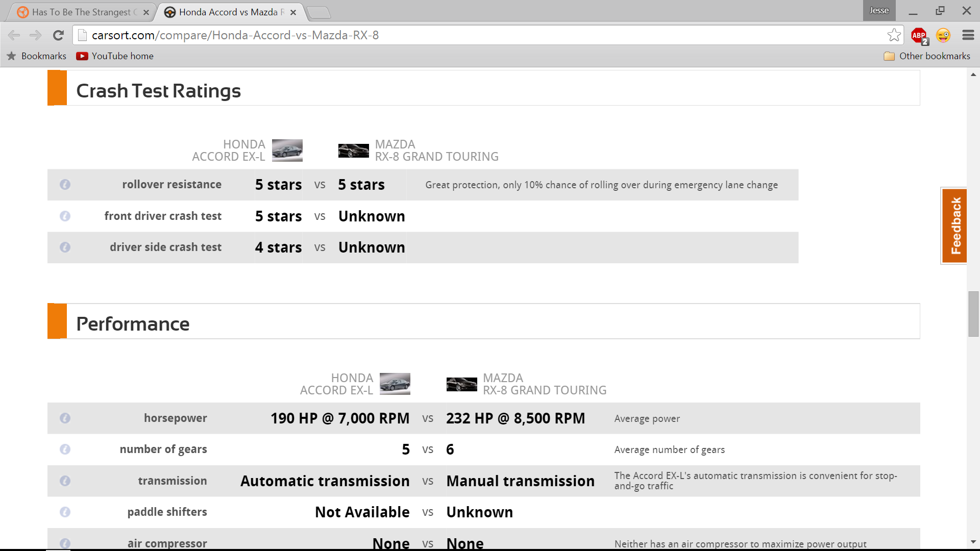Open the Adblock Plus extension icon
Screen dimensions: 980x551
pos(919,36)
